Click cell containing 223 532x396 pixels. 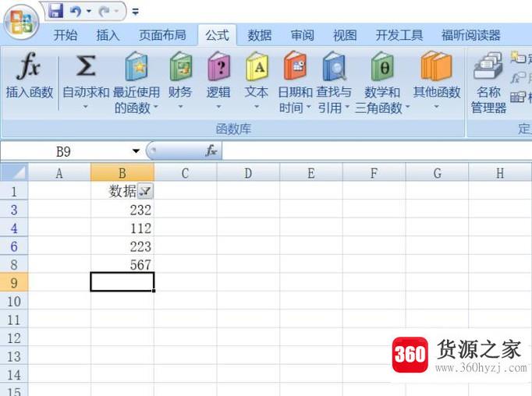click(x=122, y=246)
